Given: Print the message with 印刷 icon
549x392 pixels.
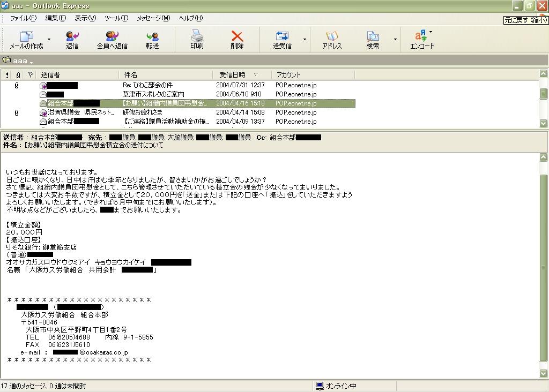Looking at the screenshot, I should 197,36.
